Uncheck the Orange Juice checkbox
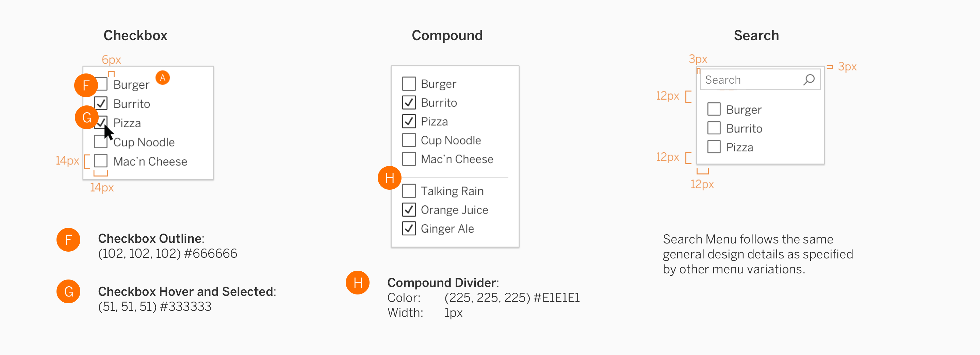The height and width of the screenshot is (355, 980). [409, 209]
